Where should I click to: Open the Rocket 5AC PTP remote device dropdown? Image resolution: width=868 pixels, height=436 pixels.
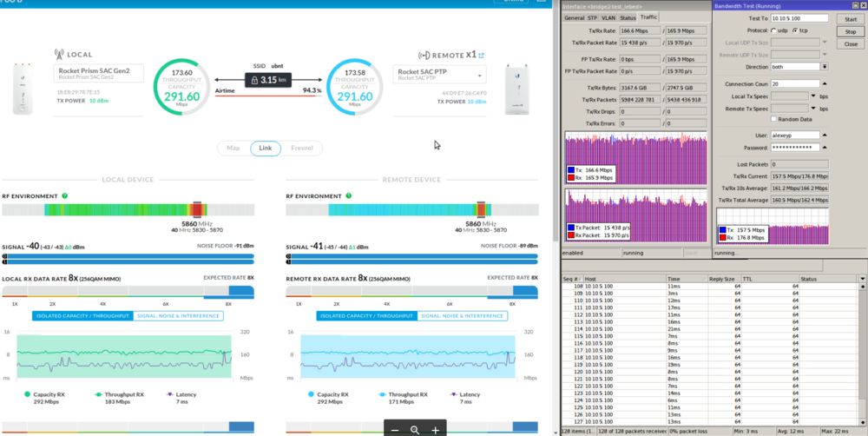479,75
